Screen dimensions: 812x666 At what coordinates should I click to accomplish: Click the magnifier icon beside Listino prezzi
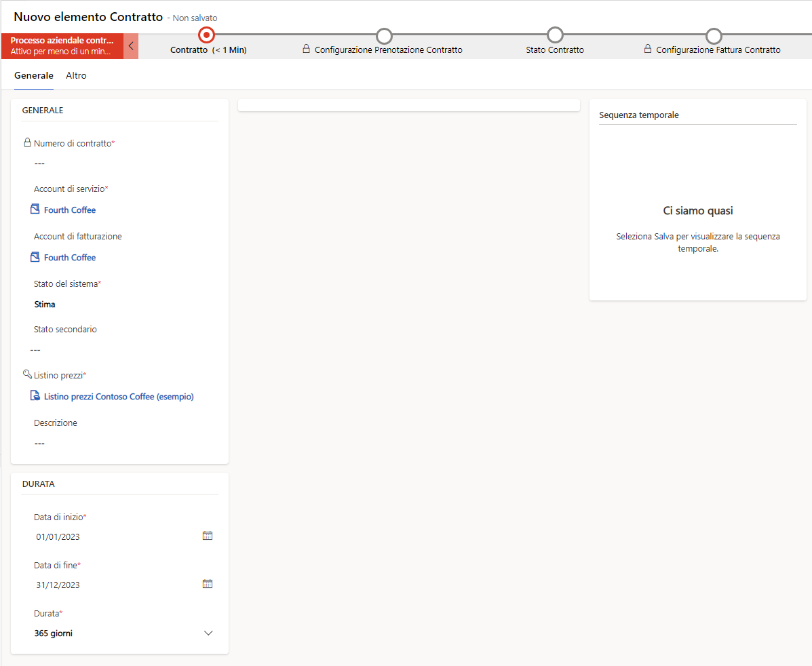pos(27,374)
